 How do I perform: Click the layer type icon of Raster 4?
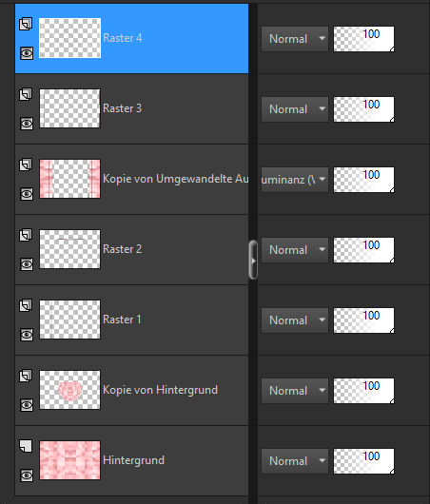click(x=26, y=24)
